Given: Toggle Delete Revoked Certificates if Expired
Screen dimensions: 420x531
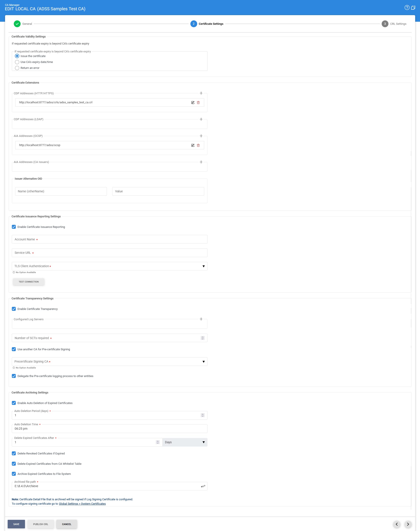Looking at the screenshot, I should pos(14,453).
